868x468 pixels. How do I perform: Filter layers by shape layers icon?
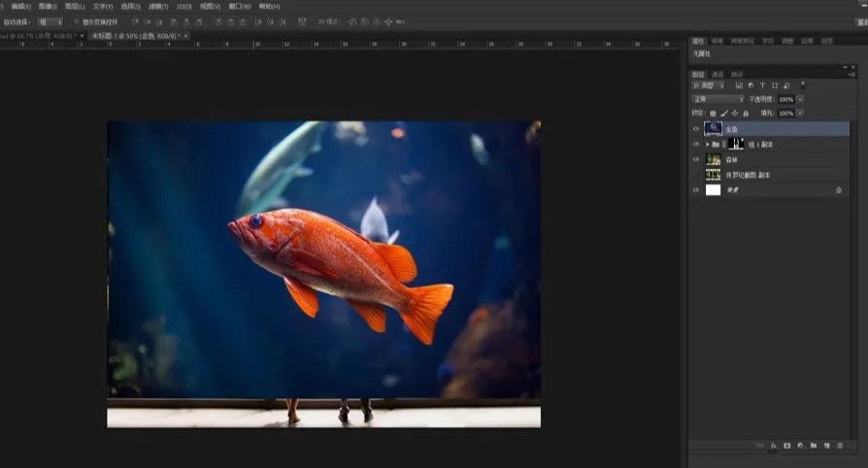click(775, 85)
